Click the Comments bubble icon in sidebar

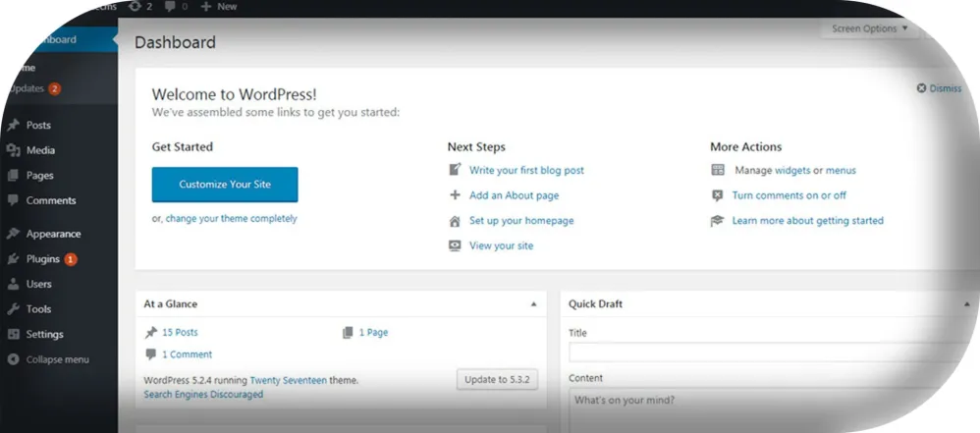13,200
